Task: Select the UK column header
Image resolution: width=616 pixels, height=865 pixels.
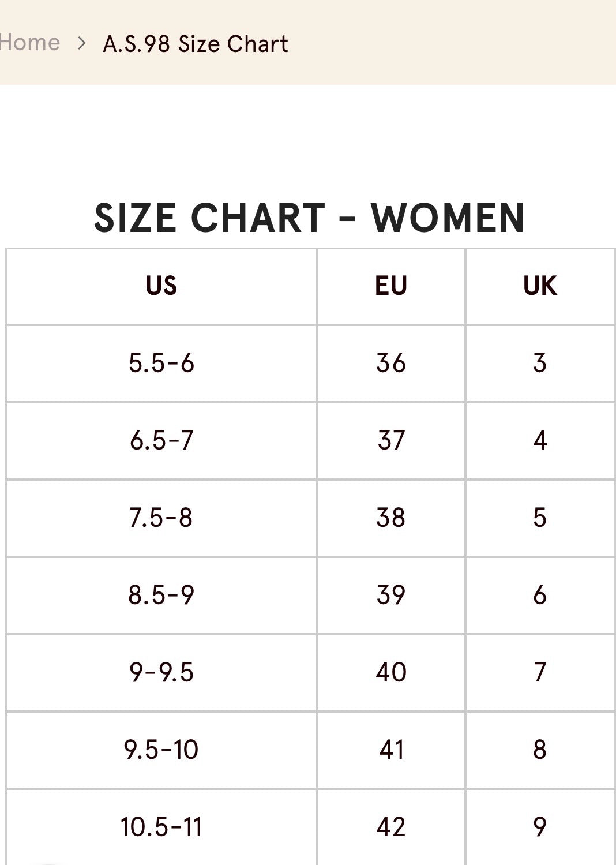Action: (x=540, y=286)
